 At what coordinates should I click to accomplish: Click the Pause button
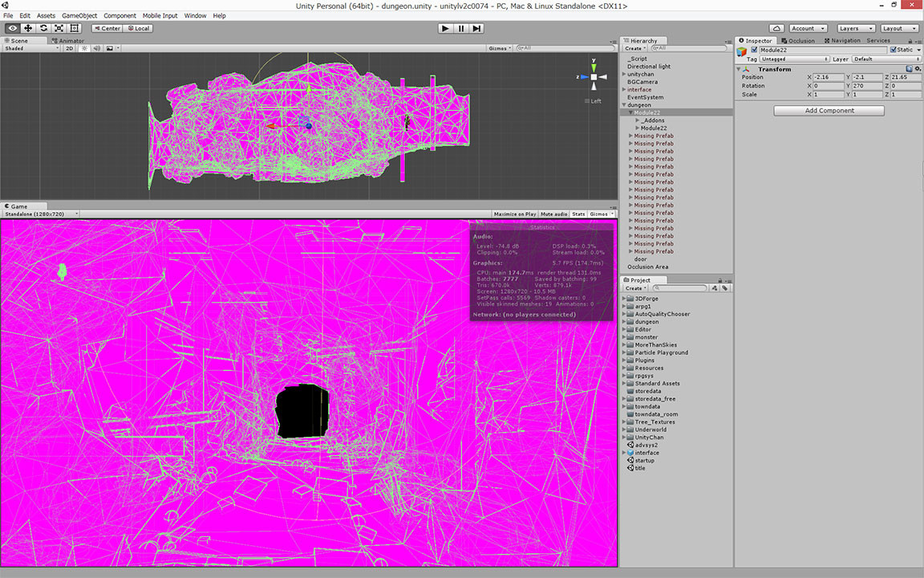(461, 28)
